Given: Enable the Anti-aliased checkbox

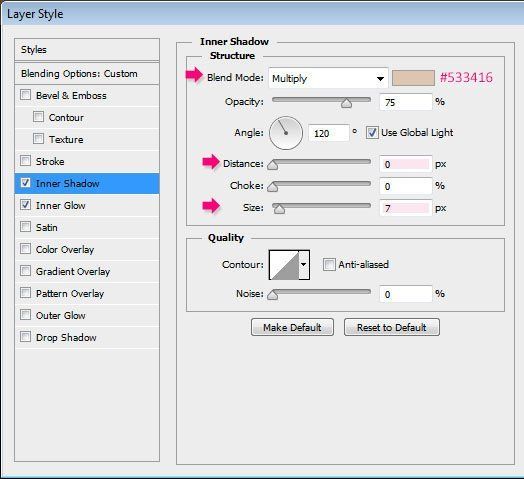Looking at the screenshot, I should pos(329,264).
